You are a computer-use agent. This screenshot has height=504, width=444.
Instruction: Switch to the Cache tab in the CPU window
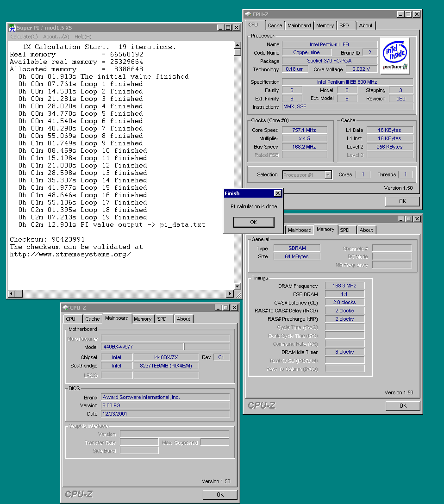pyautogui.click(x=275, y=25)
